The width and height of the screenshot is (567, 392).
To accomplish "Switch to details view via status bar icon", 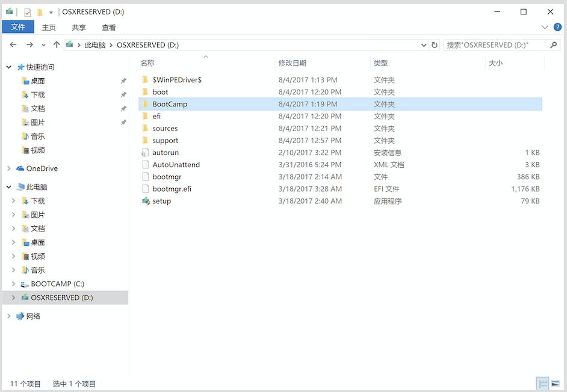I will coord(542,383).
